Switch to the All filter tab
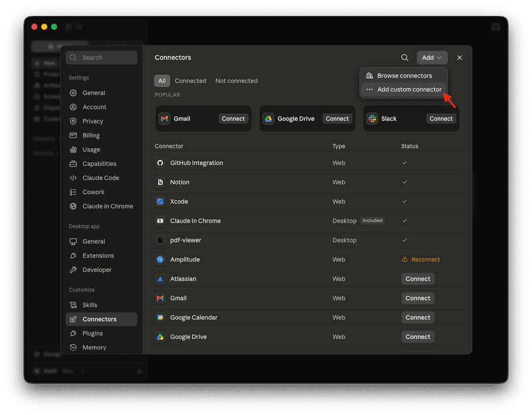This screenshot has height=415, width=532. pos(162,81)
